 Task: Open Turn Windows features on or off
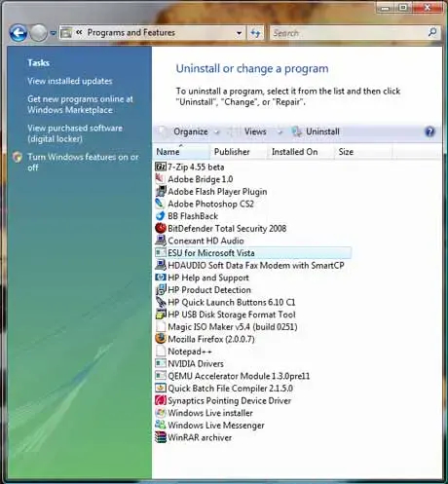tap(83, 163)
